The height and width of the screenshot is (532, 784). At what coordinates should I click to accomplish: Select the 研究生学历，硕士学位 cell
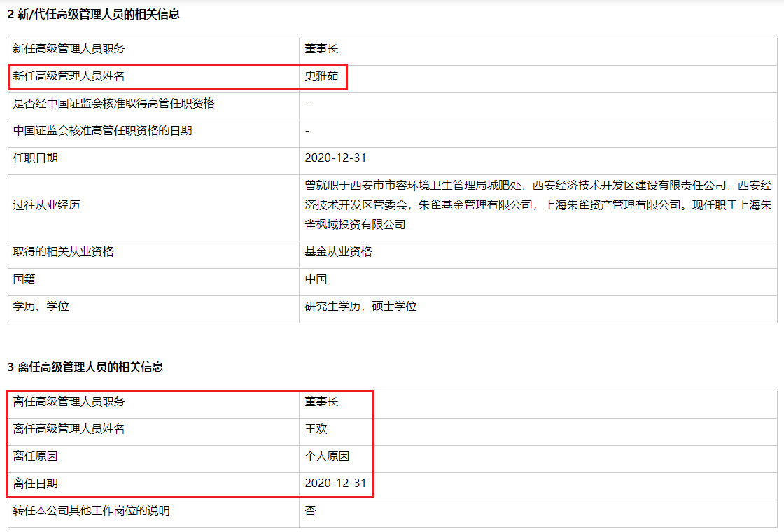[x=360, y=307]
